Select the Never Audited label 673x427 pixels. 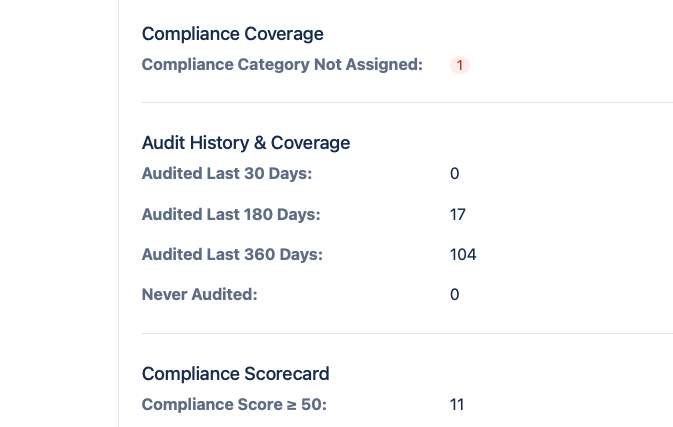pos(200,295)
